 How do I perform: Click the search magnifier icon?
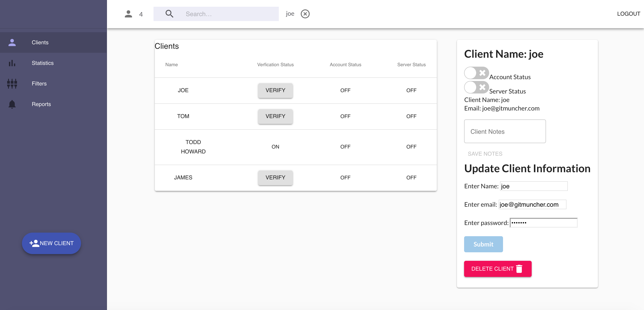pos(169,14)
